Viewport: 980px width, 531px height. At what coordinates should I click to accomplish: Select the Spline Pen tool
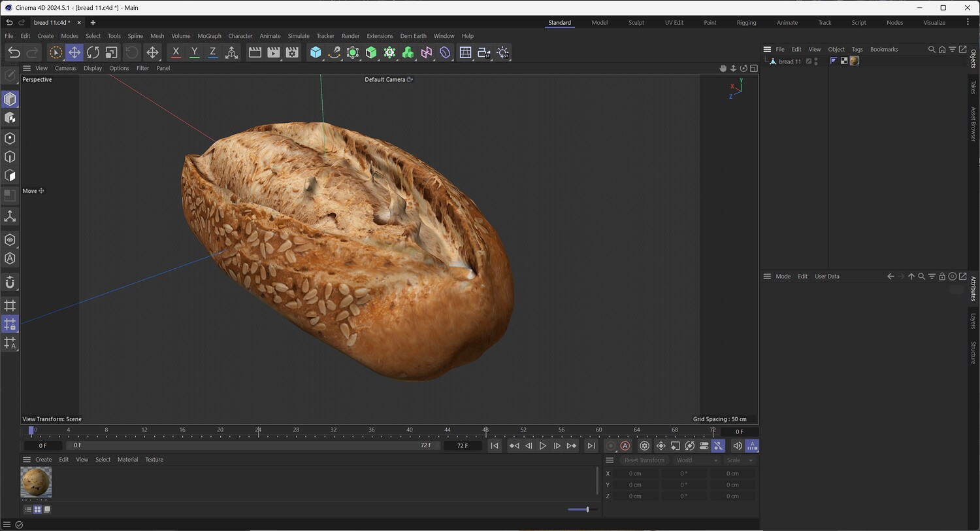(334, 52)
